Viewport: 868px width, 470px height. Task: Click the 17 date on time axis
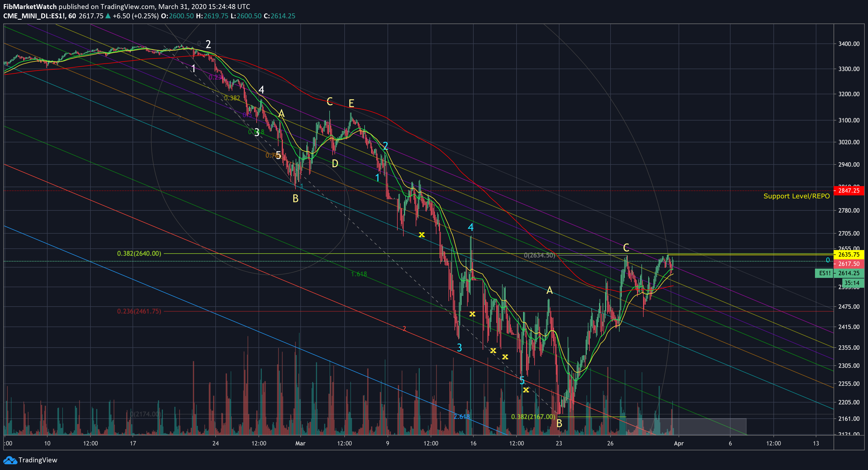[x=133, y=443]
